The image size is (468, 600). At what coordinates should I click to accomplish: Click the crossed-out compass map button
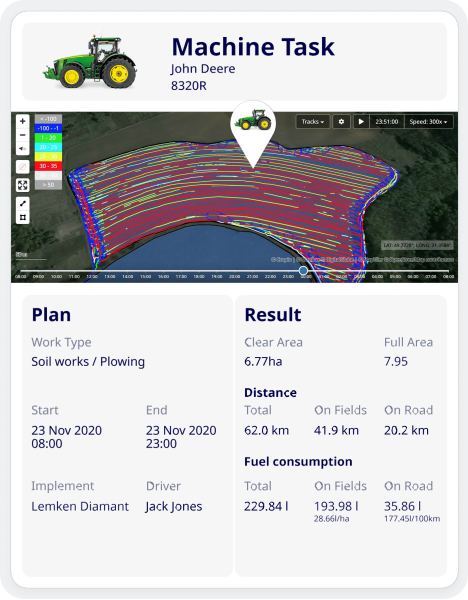point(23,167)
